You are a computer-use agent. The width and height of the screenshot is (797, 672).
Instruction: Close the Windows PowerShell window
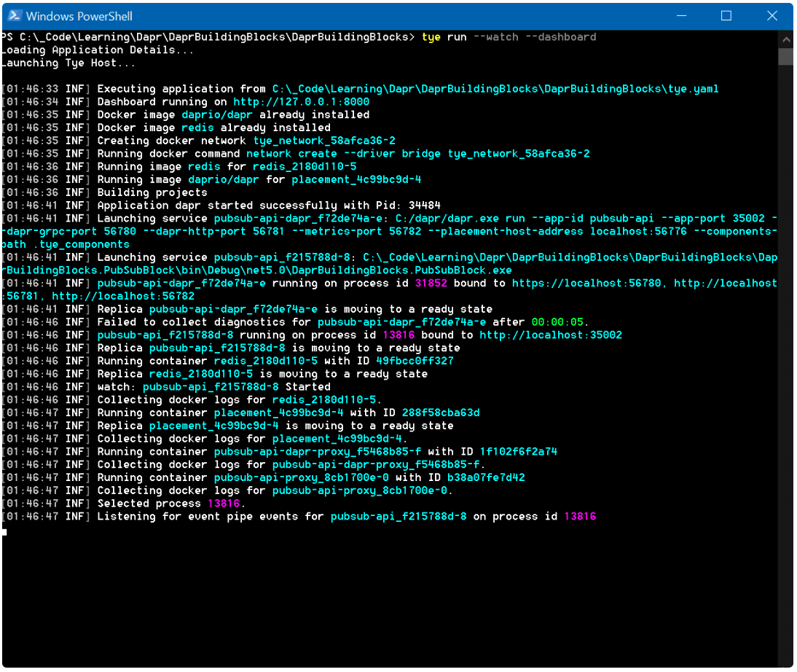[772, 16]
